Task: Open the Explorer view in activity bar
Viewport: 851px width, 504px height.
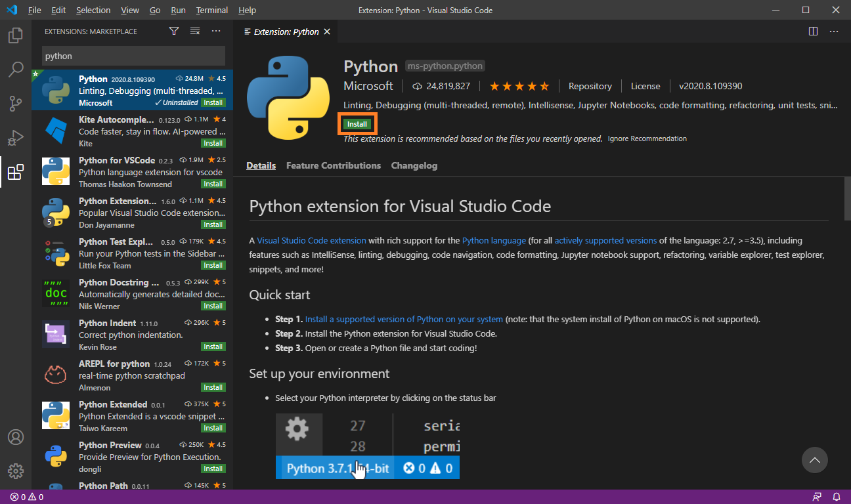Action: click(x=16, y=35)
